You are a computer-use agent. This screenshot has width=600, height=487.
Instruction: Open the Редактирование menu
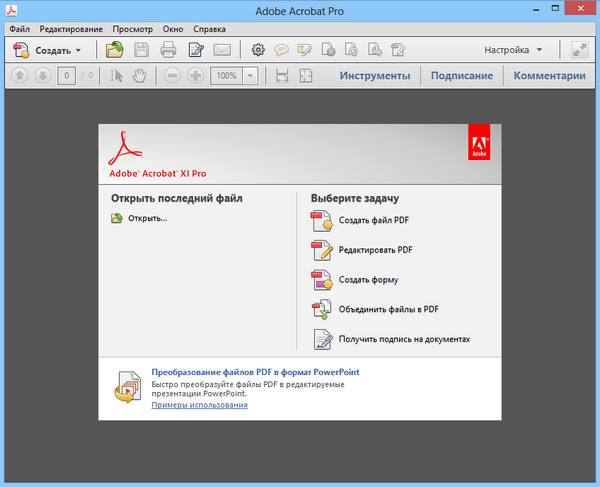[71, 29]
